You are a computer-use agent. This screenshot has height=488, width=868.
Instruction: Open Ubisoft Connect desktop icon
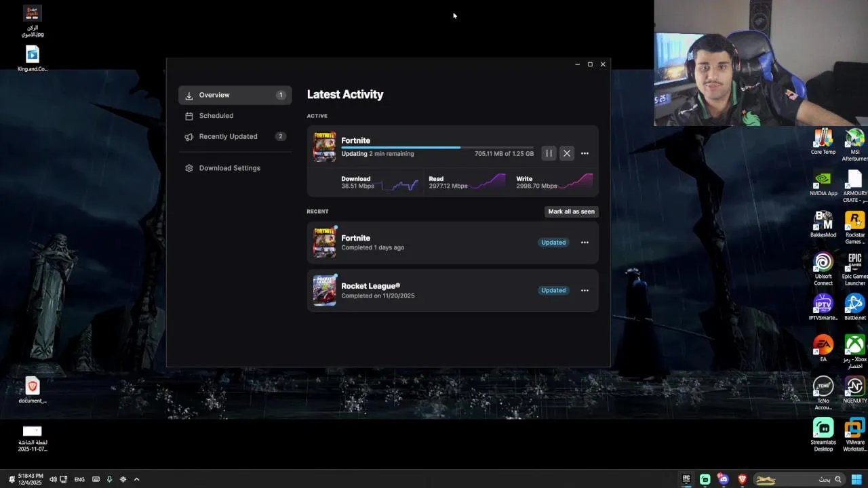pos(823,269)
